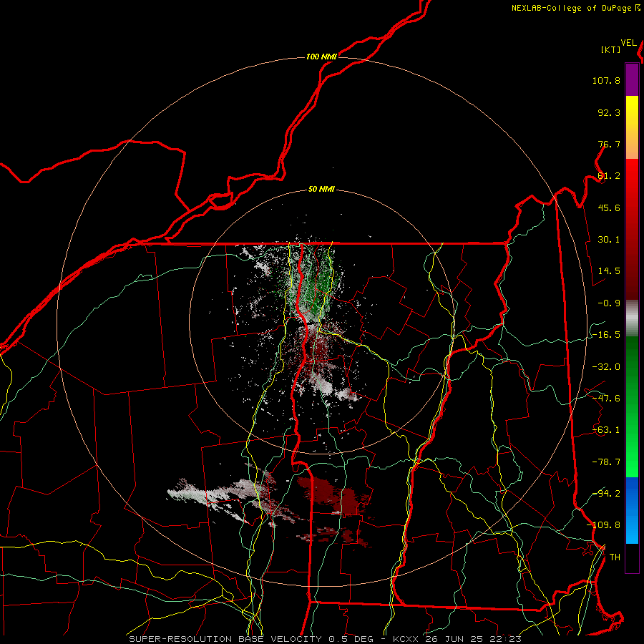Select the -63.1 legend value
This screenshot has height=644, width=644.
pos(606,430)
